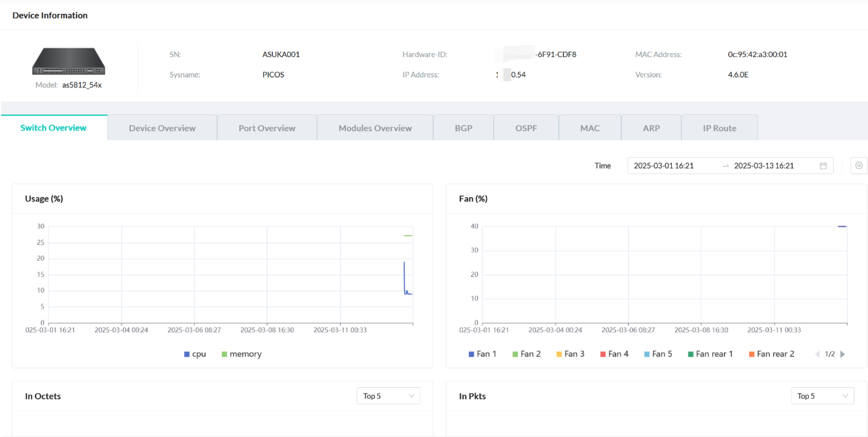Viewport: 868px width, 437px height.
Task: Go to next page of fan legend
Action: click(x=842, y=354)
